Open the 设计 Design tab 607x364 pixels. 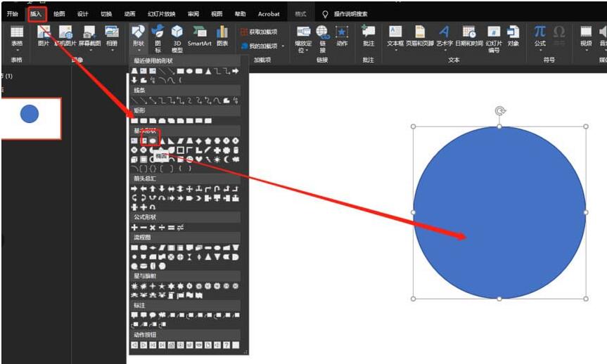tap(82, 13)
